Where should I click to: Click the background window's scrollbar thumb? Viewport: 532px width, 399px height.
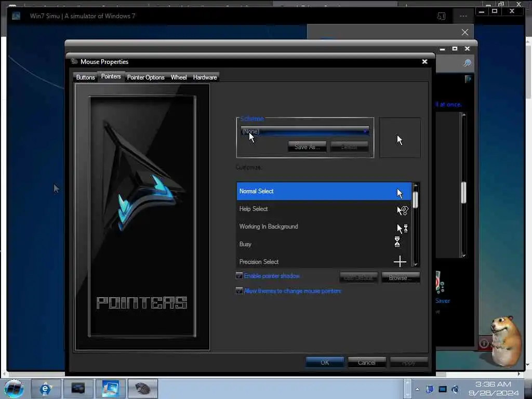pyautogui.click(x=463, y=192)
